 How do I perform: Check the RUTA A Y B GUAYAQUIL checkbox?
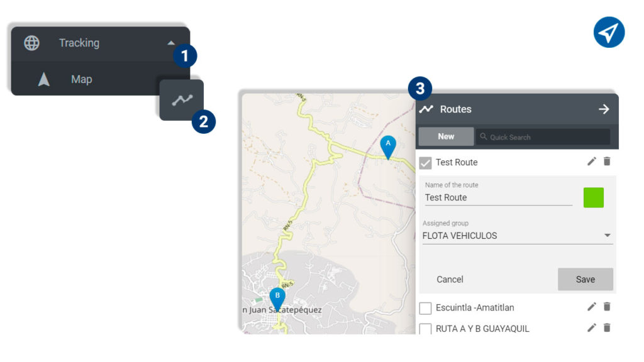pos(426,329)
